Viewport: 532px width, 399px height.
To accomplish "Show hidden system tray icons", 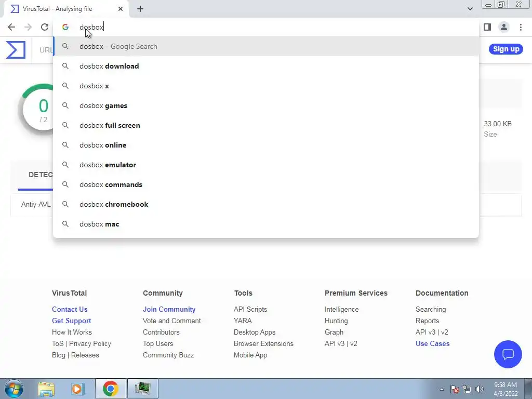I will 442,389.
